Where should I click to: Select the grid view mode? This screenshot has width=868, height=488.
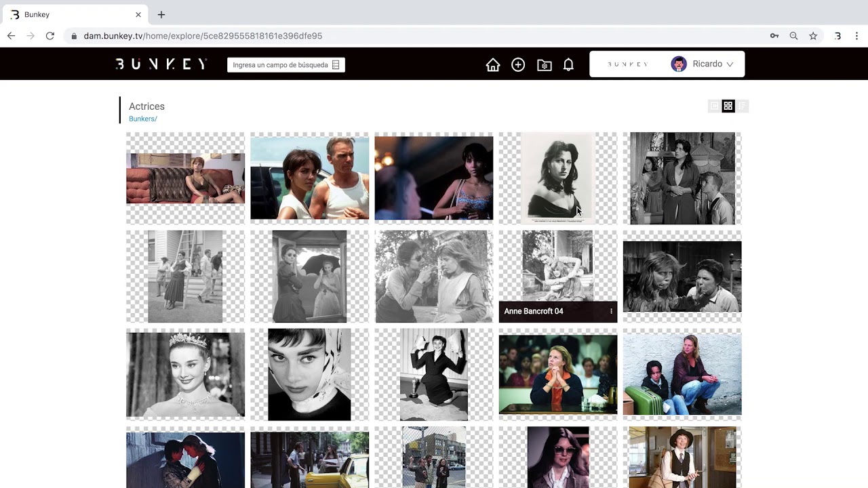click(728, 106)
